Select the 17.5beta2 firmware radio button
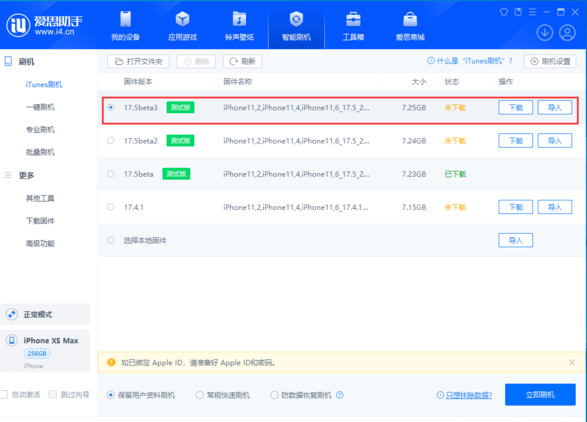The height and width of the screenshot is (422, 587). 111,141
